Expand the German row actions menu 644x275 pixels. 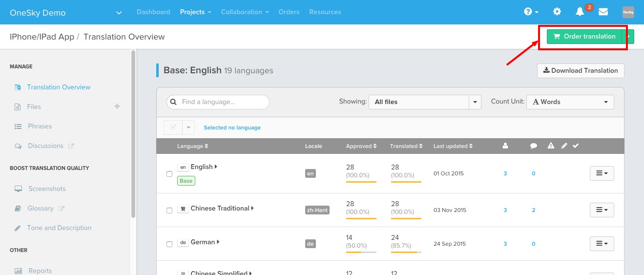click(602, 243)
